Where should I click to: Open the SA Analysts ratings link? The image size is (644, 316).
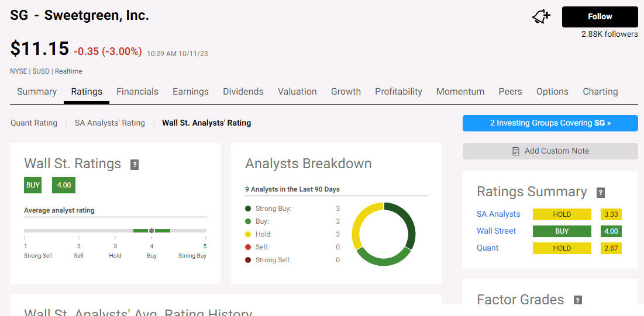pyautogui.click(x=498, y=214)
